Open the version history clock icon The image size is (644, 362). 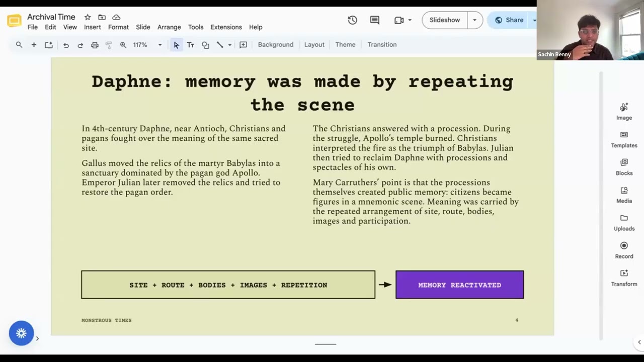coord(352,20)
